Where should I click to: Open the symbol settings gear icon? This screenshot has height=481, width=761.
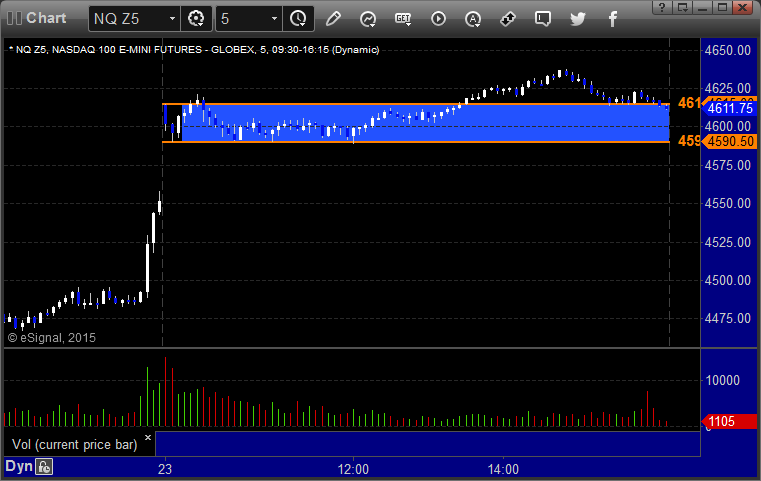(196, 18)
